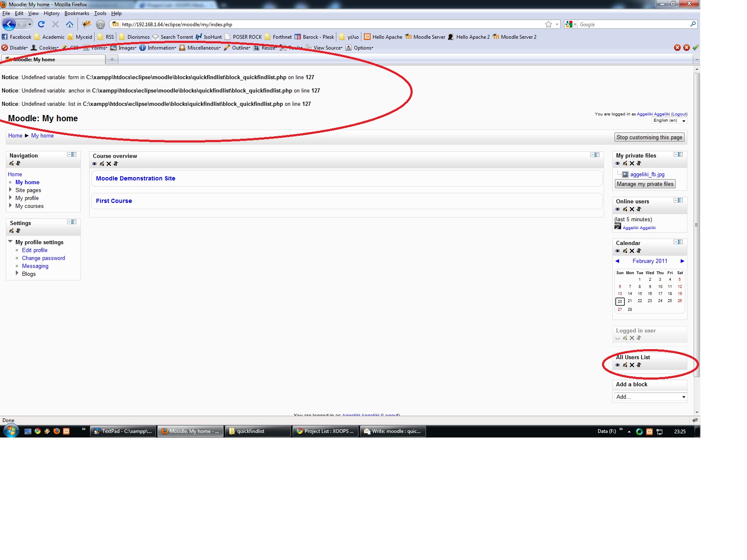Open a new browser tab
This screenshot has height=560, width=747.
pos(112,60)
